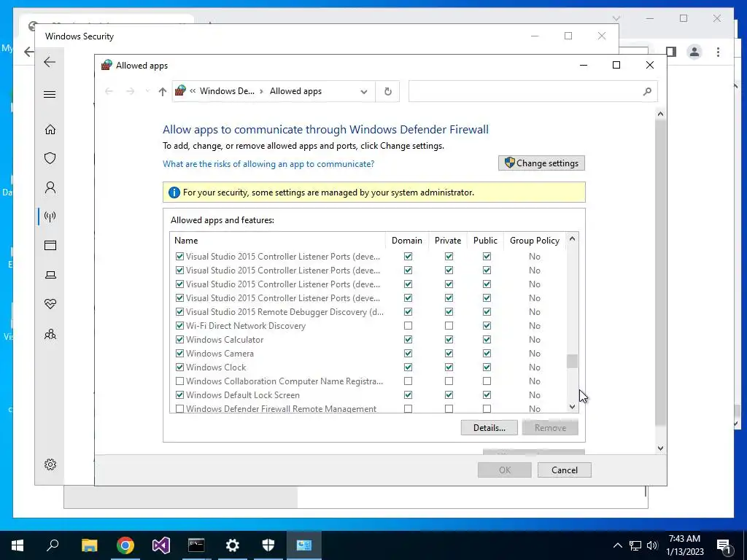This screenshot has width=747, height=560.
Task: Open Device security laptop icon
Action: 50,275
